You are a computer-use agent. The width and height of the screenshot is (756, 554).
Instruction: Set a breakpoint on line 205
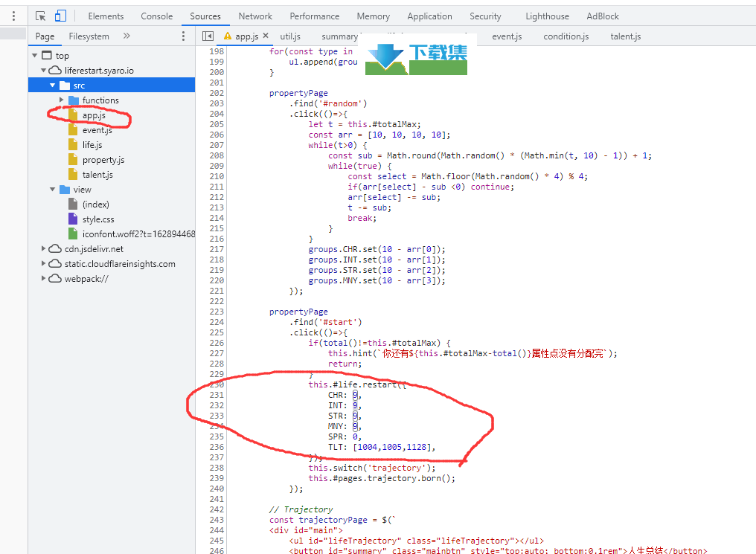(217, 124)
